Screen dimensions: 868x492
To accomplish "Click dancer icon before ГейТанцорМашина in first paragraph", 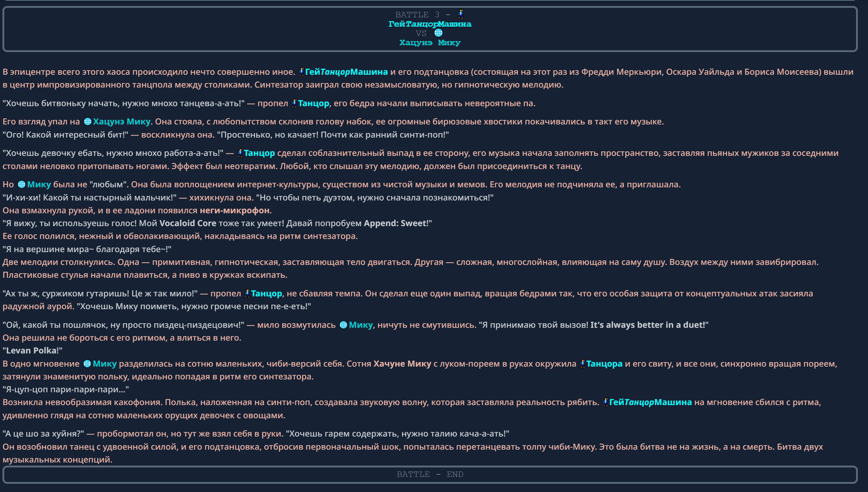I will (302, 72).
